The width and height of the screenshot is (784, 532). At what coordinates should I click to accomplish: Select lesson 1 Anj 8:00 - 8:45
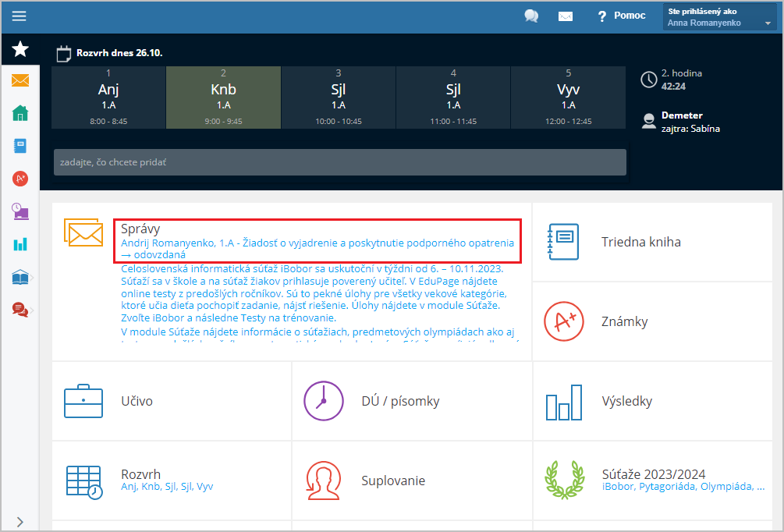tap(108, 98)
